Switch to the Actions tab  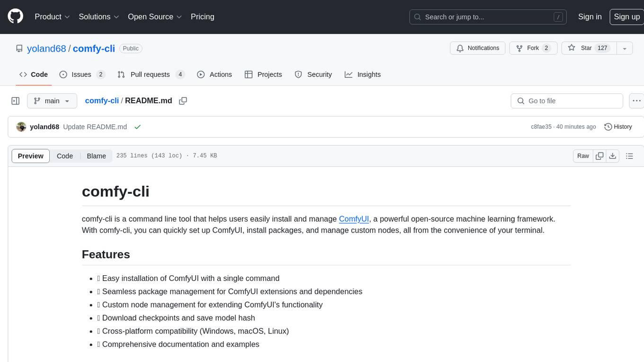215,74
